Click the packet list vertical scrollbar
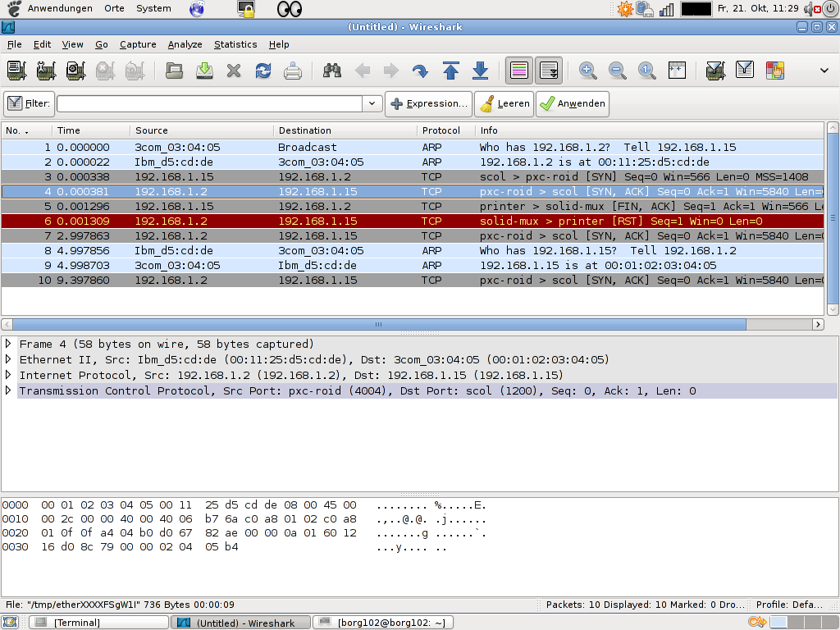Image resolution: width=840 pixels, height=630 pixels. click(833, 218)
